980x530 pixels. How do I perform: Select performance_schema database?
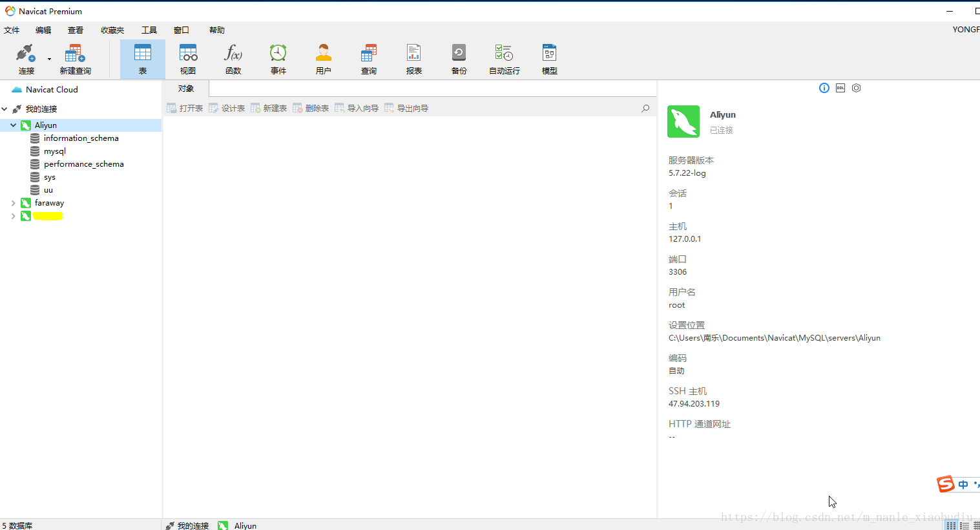pyautogui.click(x=84, y=164)
